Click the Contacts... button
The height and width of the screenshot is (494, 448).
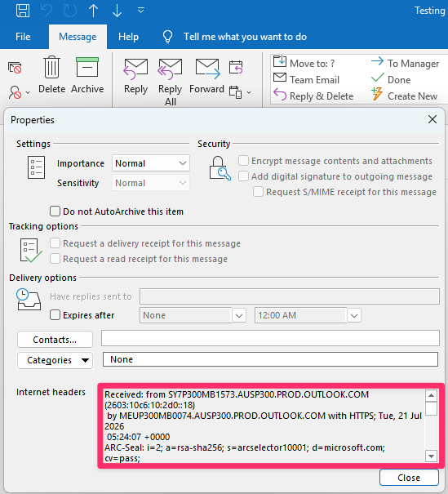[55, 340]
